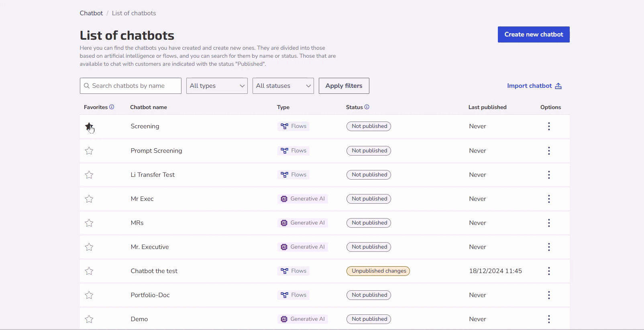Star the MRs chatbot as favorite

pyautogui.click(x=89, y=223)
